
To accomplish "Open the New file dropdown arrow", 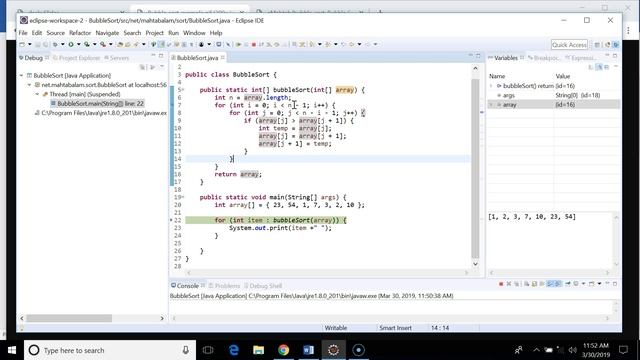I will pyautogui.click(x=29, y=44).
